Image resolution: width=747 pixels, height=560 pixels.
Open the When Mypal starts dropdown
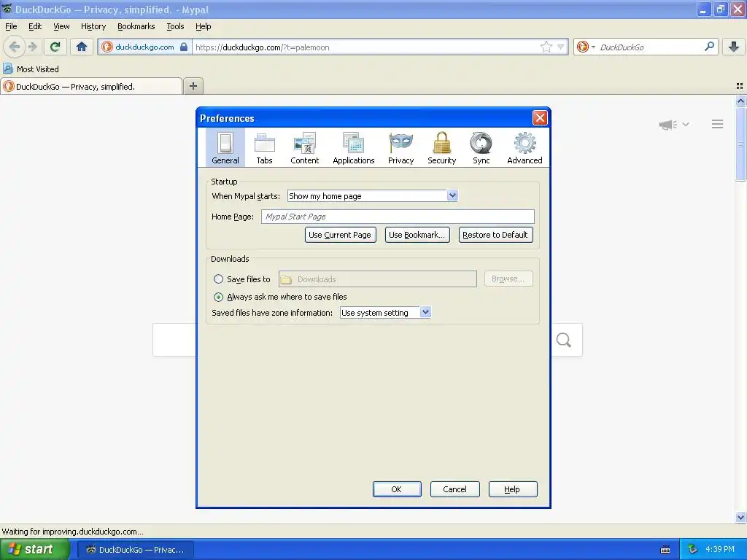(x=373, y=195)
